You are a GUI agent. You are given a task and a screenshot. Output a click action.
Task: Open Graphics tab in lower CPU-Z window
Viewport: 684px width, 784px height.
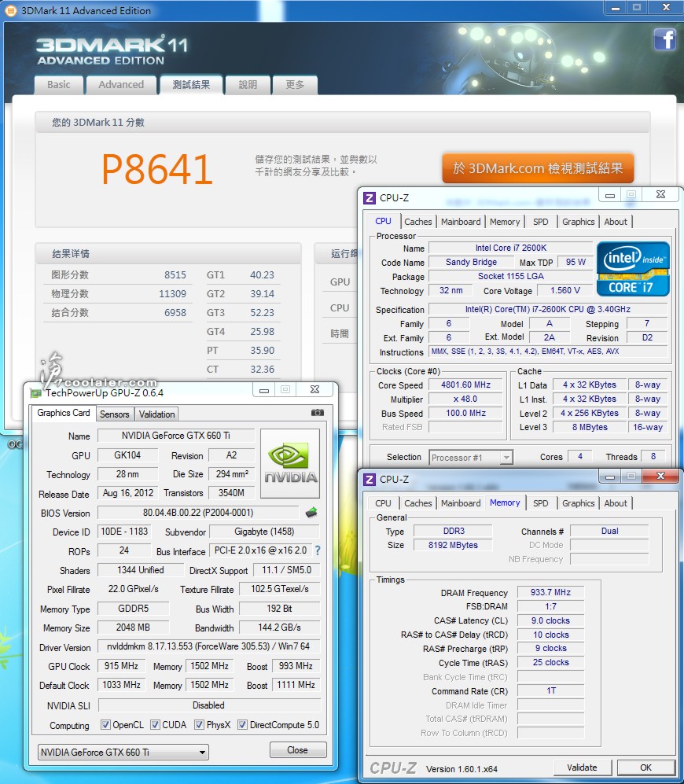click(578, 503)
